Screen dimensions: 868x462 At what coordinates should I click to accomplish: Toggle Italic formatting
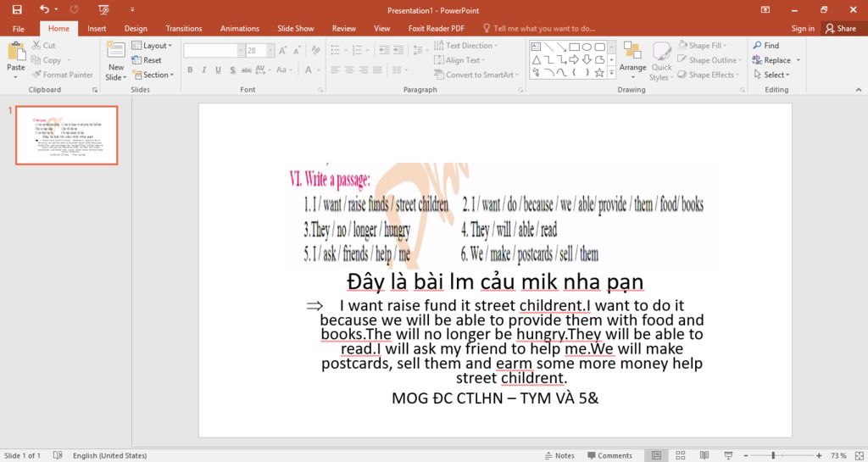tap(203, 70)
